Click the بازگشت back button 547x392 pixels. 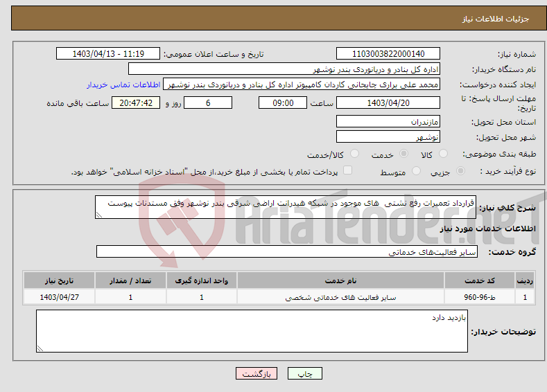pos(257,373)
